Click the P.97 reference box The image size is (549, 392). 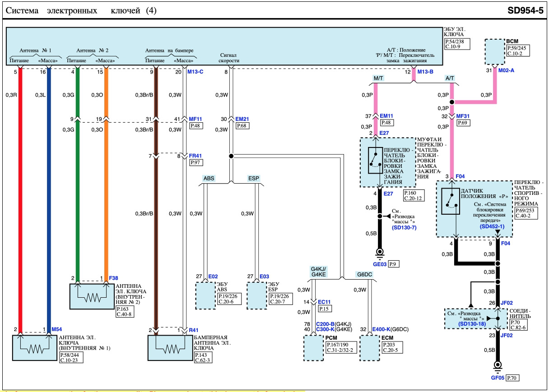pyautogui.click(x=195, y=162)
